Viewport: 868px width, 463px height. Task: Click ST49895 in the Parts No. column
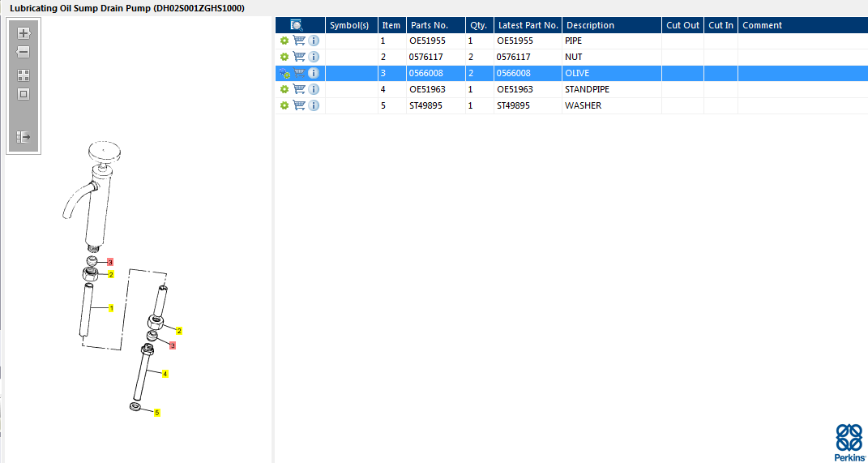[425, 105]
